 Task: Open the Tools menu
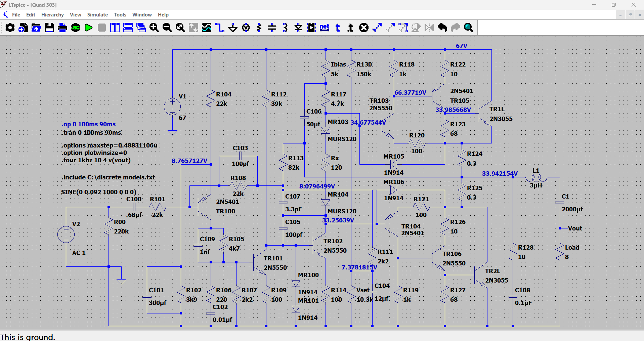click(120, 15)
